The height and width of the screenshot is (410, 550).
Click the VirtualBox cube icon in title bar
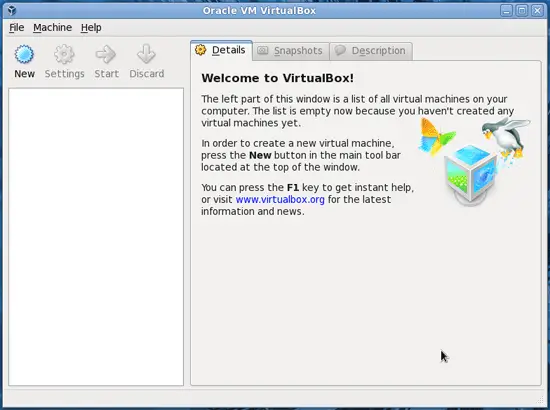[12, 11]
